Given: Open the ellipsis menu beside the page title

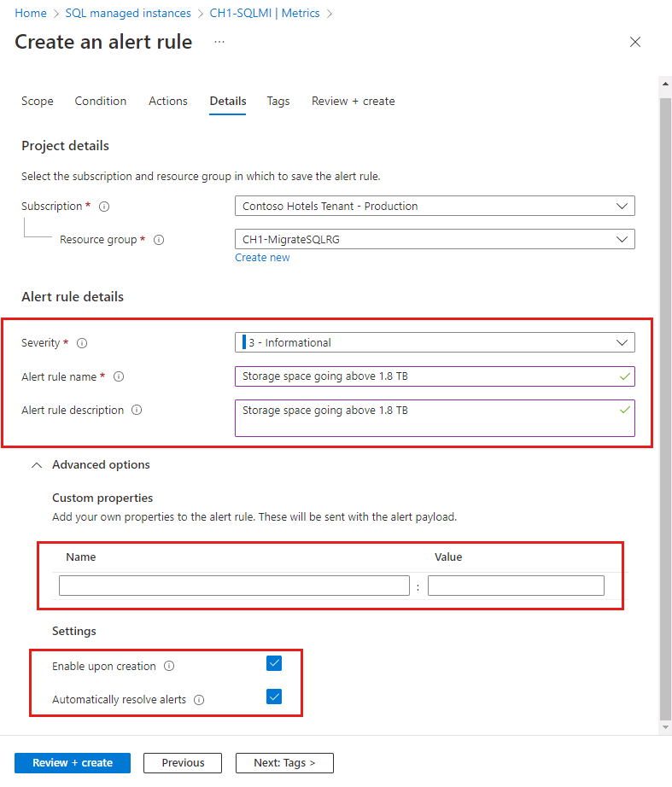Looking at the screenshot, I should (x=219, y=42).
